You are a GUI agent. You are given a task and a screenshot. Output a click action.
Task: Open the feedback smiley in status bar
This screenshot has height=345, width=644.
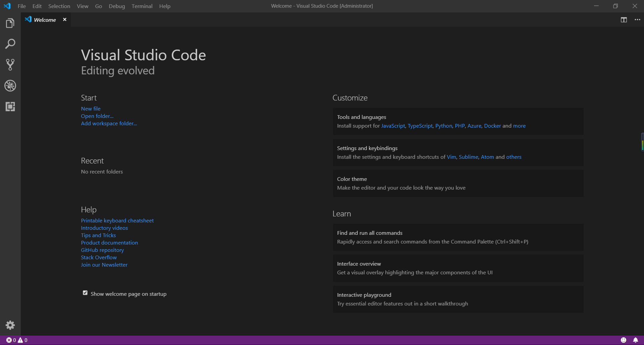[x=624, y=340]
